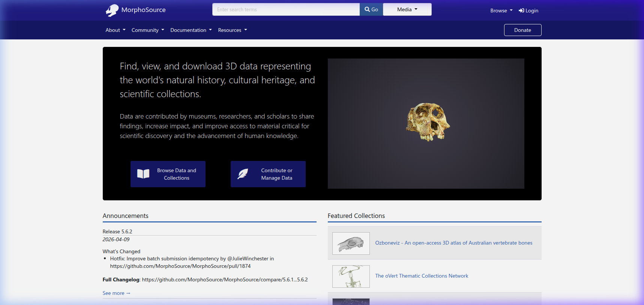Viewport: 644px width, 305px height.
Task: Open Contribute or Manage Data
Action: click(x=268, y=174)
